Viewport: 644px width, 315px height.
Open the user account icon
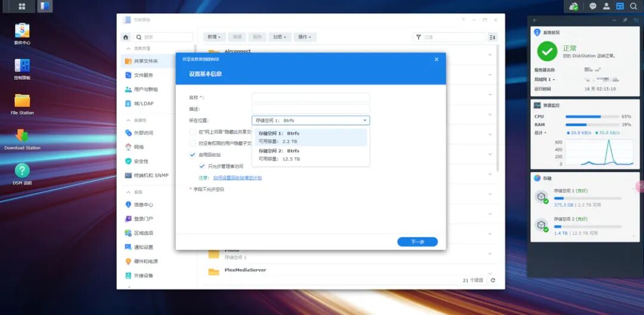click(606, 6)
